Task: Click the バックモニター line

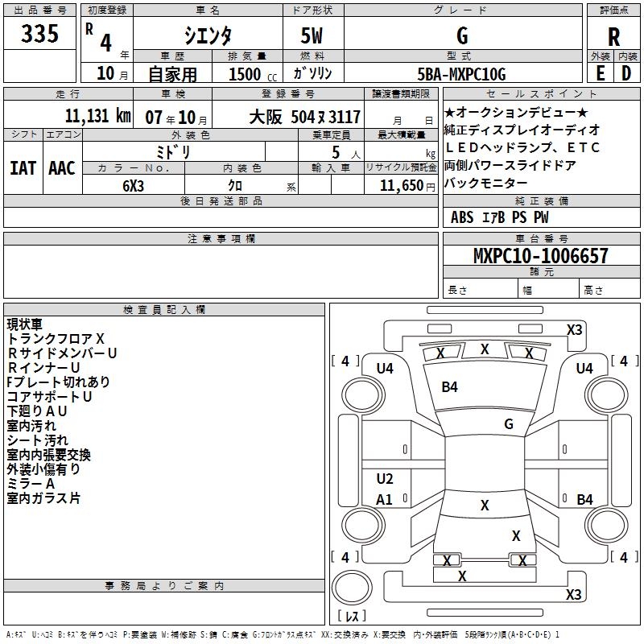Action: click(486, 183)
